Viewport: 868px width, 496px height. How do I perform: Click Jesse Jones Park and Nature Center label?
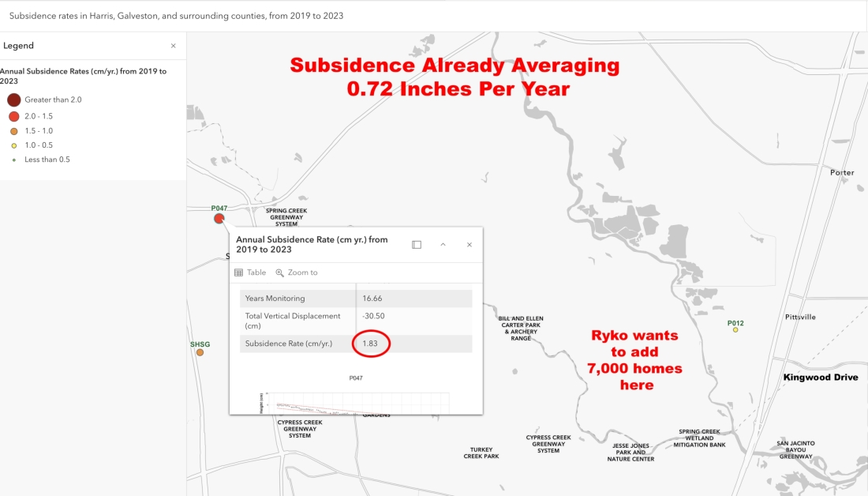click(x=630, y=453)
